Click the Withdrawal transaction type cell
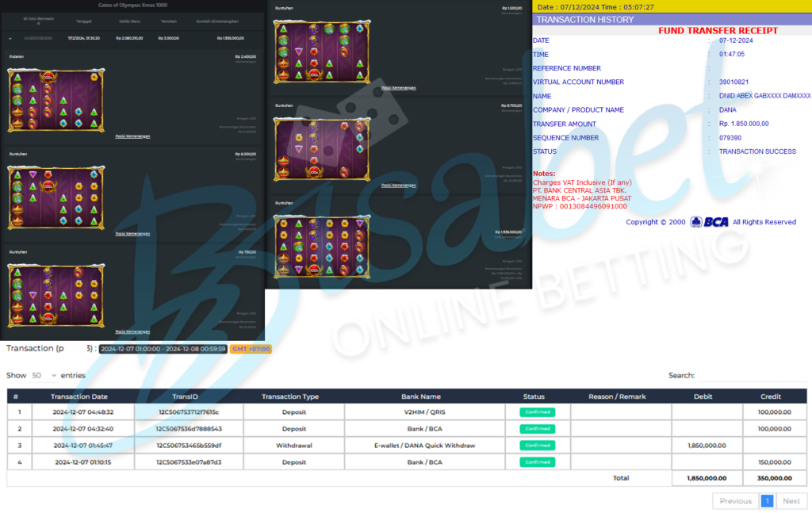Viewport: 812px width, 513px height. coord(293,445)
